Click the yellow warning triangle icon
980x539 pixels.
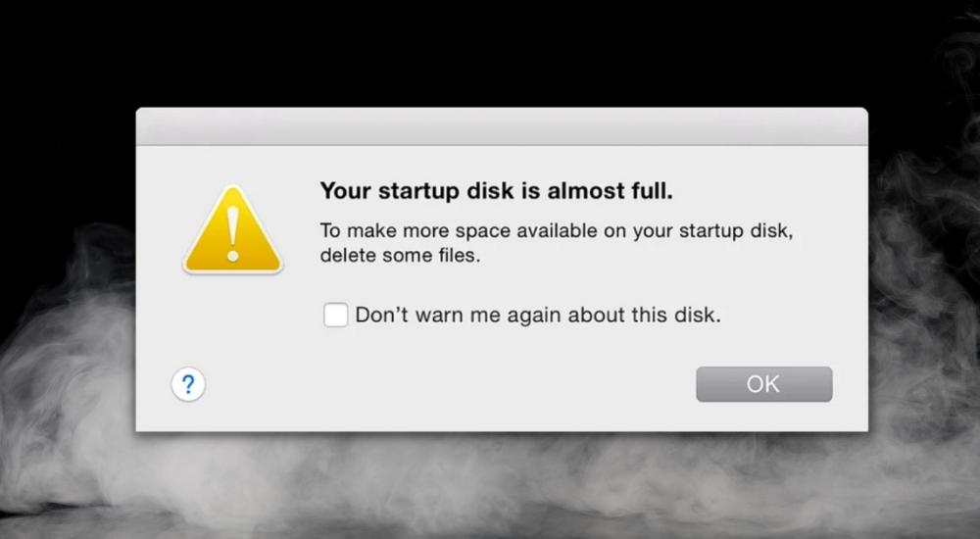[x=232, y=230]
